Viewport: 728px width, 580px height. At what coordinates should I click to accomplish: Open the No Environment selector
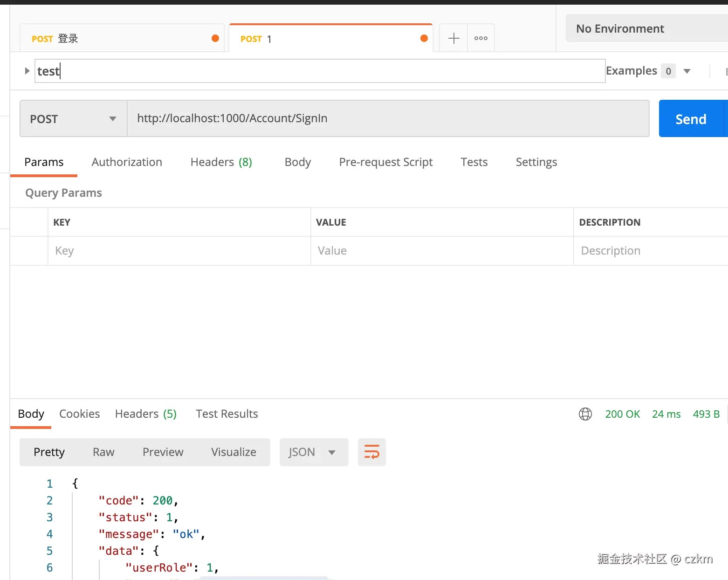(x=647, y=28)
